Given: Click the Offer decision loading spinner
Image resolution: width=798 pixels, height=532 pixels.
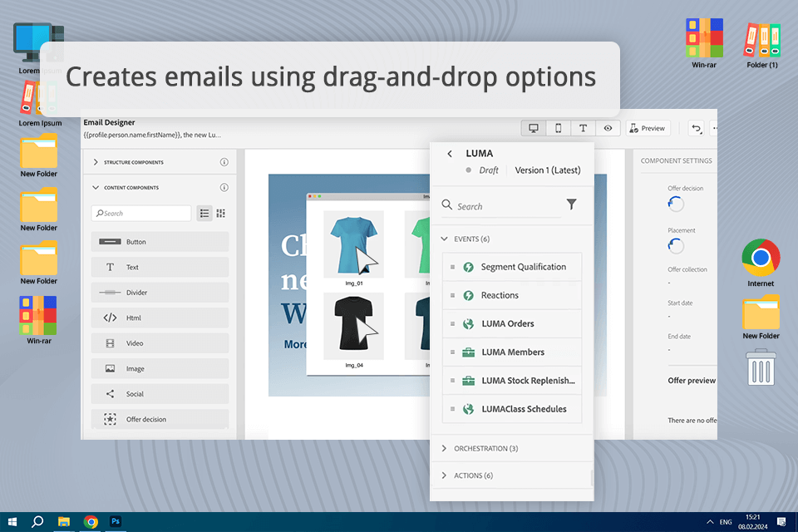Looking at the screenshot, I should [x=676, y=204].
